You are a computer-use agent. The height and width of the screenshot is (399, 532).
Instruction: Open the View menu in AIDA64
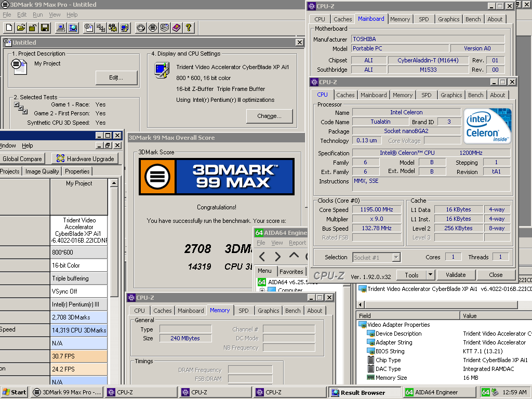(x=277, y=243)
